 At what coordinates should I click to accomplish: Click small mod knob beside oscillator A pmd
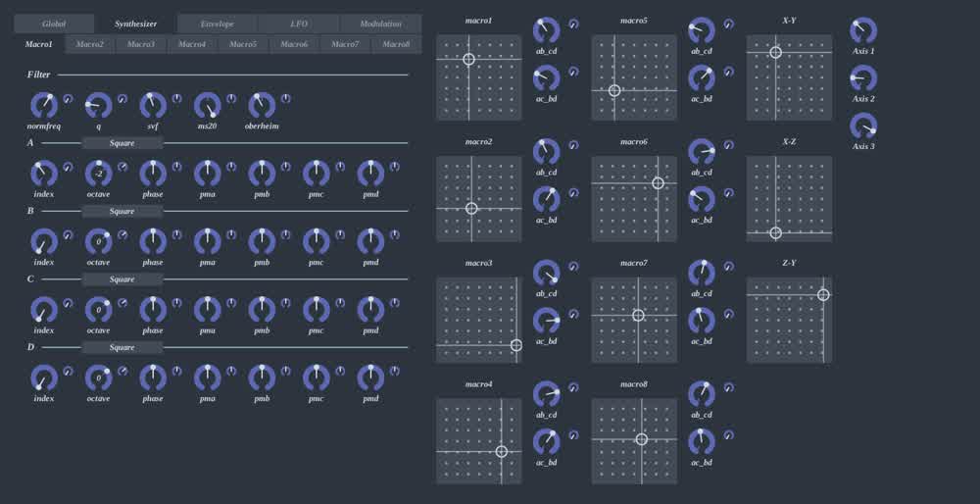pyautogui.click(x=394, y=167)
